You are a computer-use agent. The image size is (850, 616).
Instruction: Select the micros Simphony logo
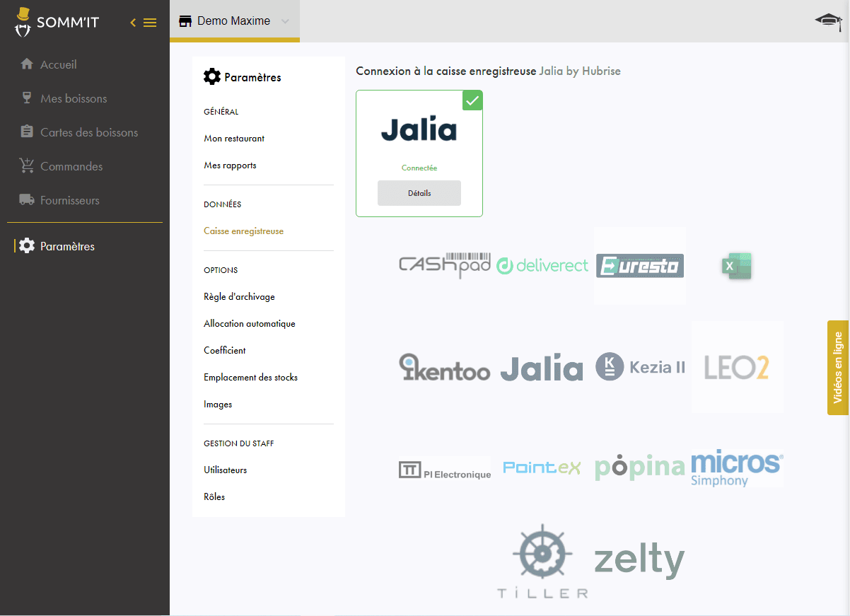[738, 468]
